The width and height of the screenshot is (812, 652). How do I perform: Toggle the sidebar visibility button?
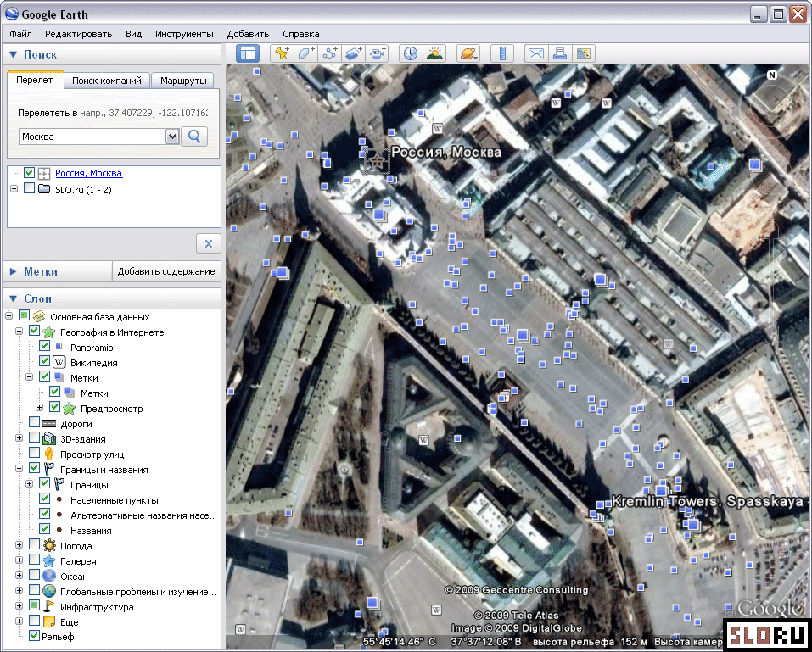248,53
